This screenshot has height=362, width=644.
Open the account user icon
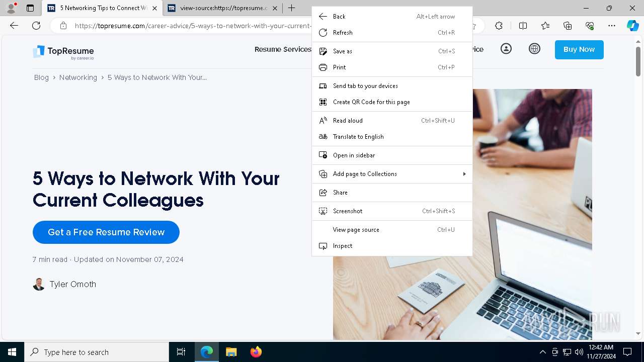pyautogui.click(x=506, y=49)
